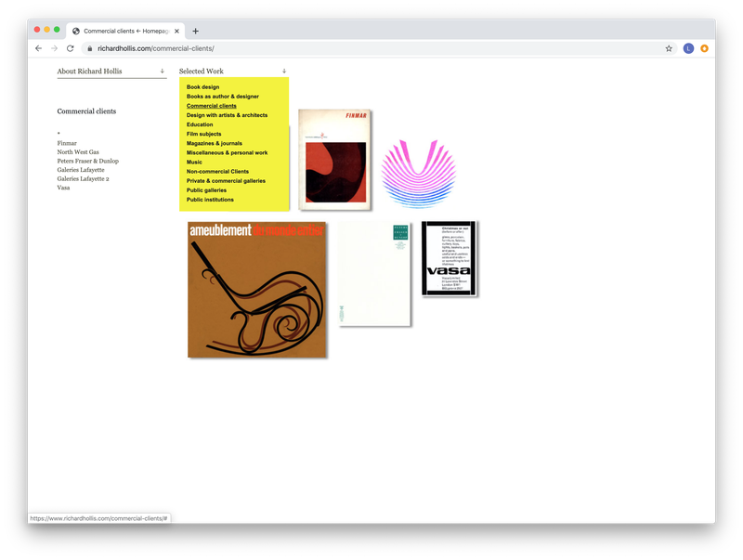Open the Music category
This screenshot has width=743, height=560.
(194, 162)
